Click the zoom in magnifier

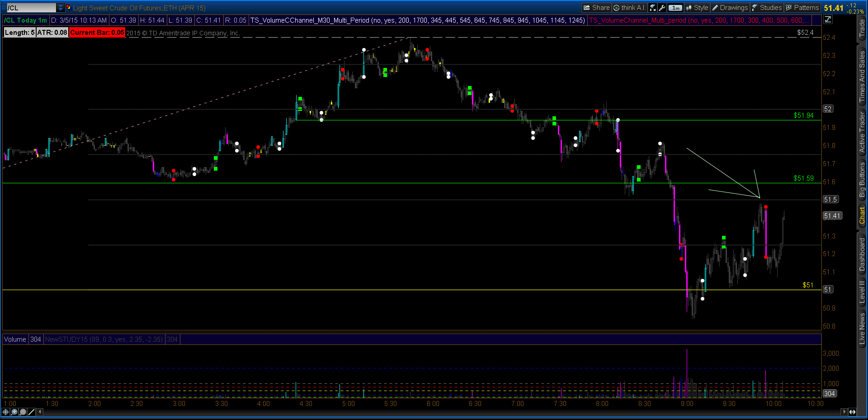(x=14, y=412)
